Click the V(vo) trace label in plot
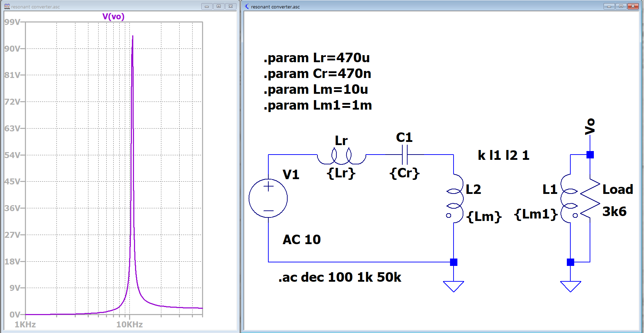Screen dimensions: 644x333 click(x=113, y=17)
